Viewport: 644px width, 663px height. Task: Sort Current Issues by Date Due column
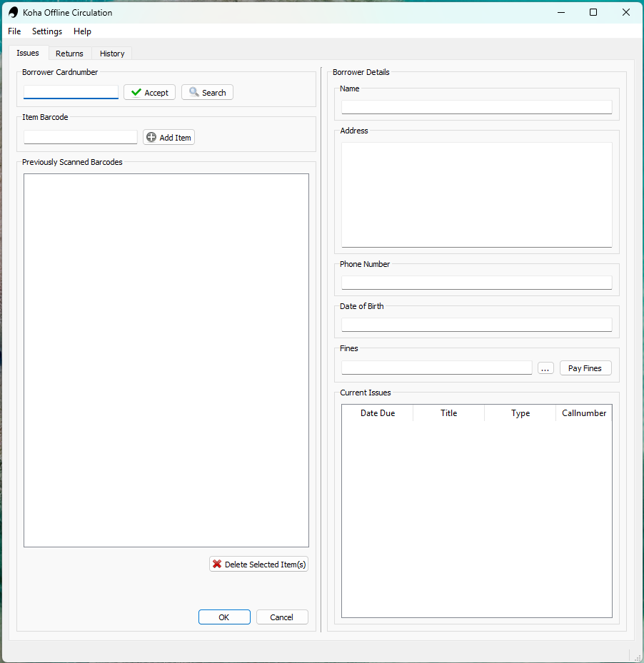point(377,413)
